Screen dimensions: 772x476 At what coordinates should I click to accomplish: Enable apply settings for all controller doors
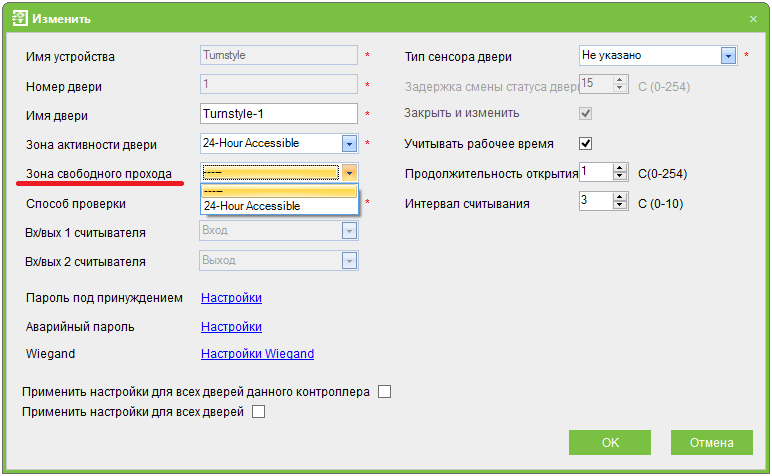385,392
